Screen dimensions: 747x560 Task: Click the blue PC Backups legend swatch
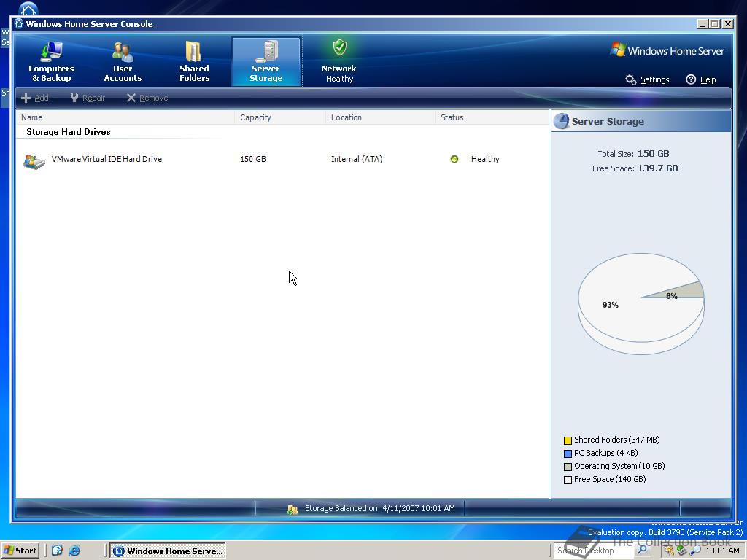pyautogui.click(x=568, y=454)
